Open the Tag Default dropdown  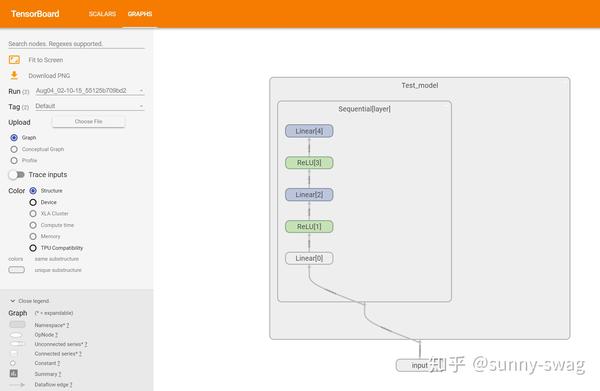coord(90,106)
